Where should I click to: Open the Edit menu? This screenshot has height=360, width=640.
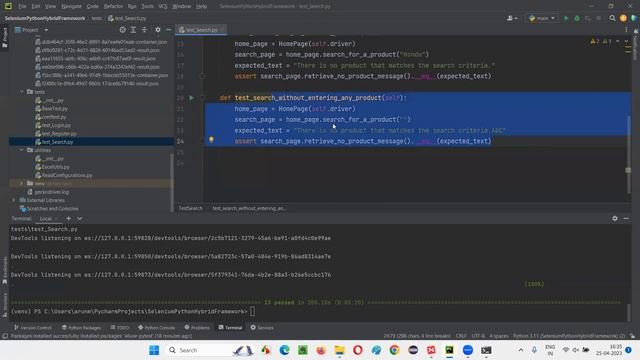36,6
